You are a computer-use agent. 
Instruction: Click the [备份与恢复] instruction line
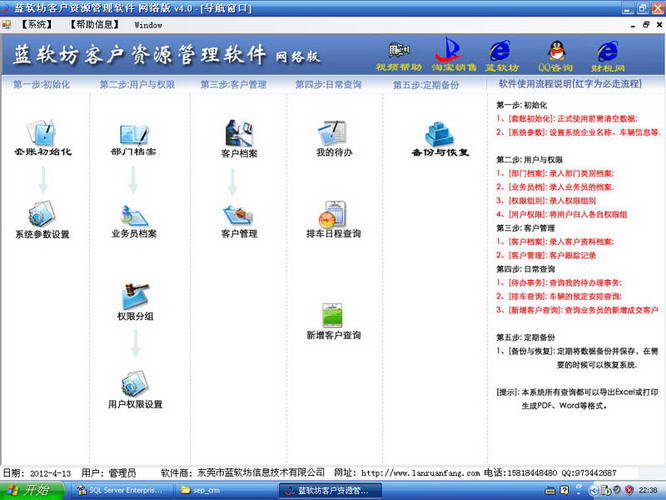pos(577,358)
